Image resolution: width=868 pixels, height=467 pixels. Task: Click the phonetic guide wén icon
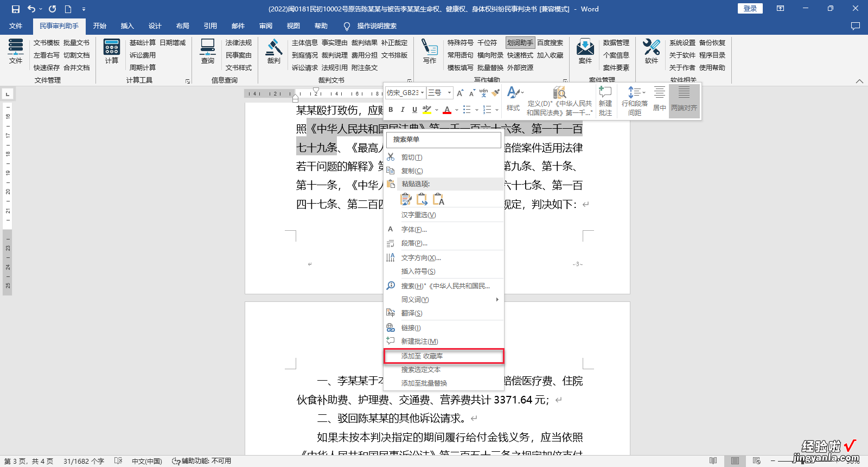coord(484,93)
